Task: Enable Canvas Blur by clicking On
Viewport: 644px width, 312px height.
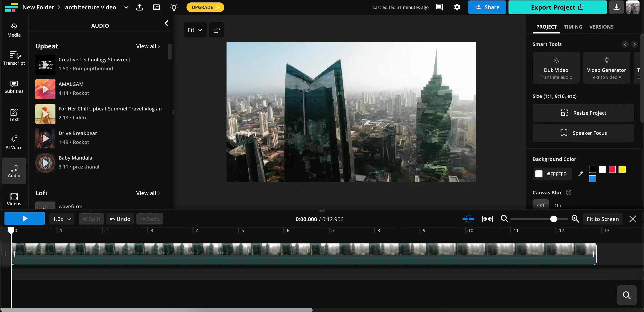Action: click(x=558, y=205)
